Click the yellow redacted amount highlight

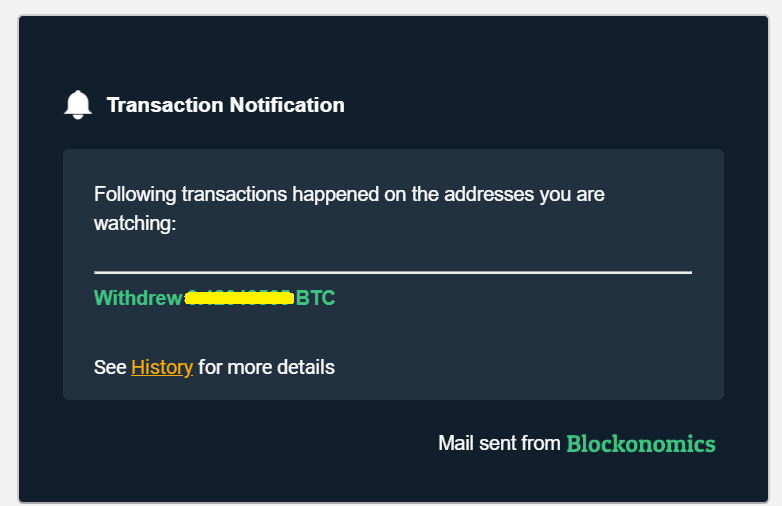pos(239,298)
